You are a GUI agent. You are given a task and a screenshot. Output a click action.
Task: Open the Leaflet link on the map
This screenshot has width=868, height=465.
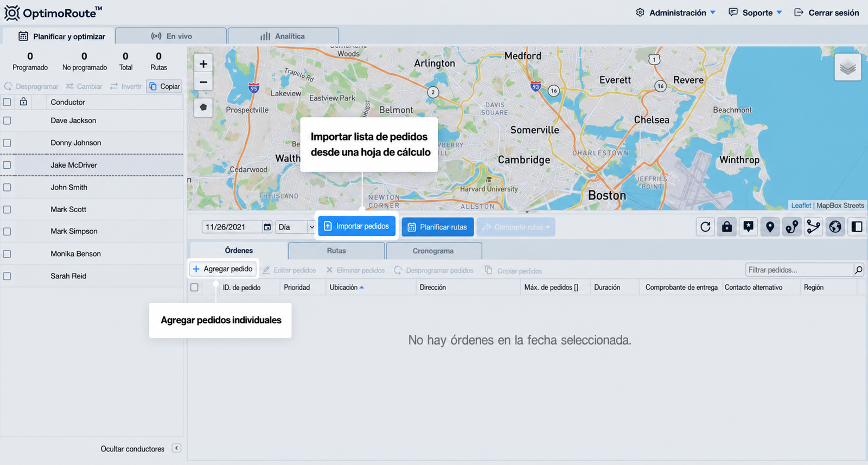coord(801,205)
